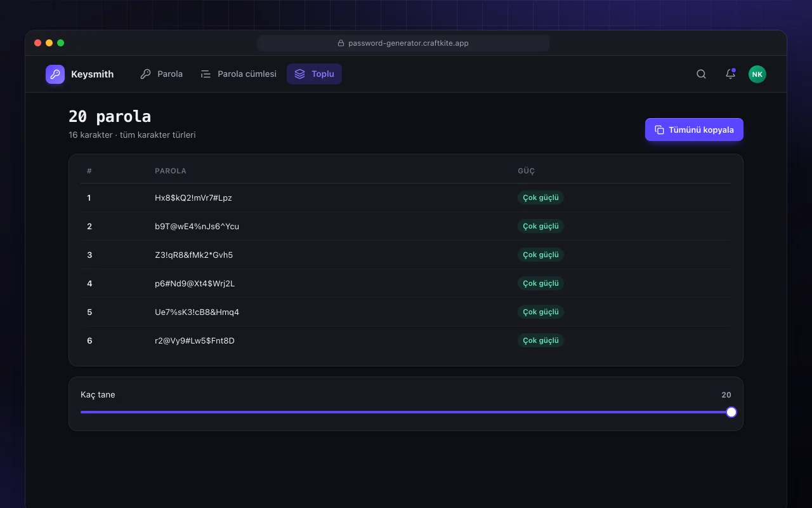
Task: Click the Tümünü kopyala button
Action: (x=694, y=130)
